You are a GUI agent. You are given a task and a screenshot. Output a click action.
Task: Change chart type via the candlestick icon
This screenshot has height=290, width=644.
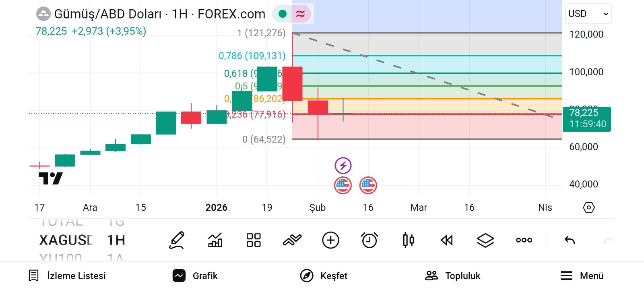point(408,240)
